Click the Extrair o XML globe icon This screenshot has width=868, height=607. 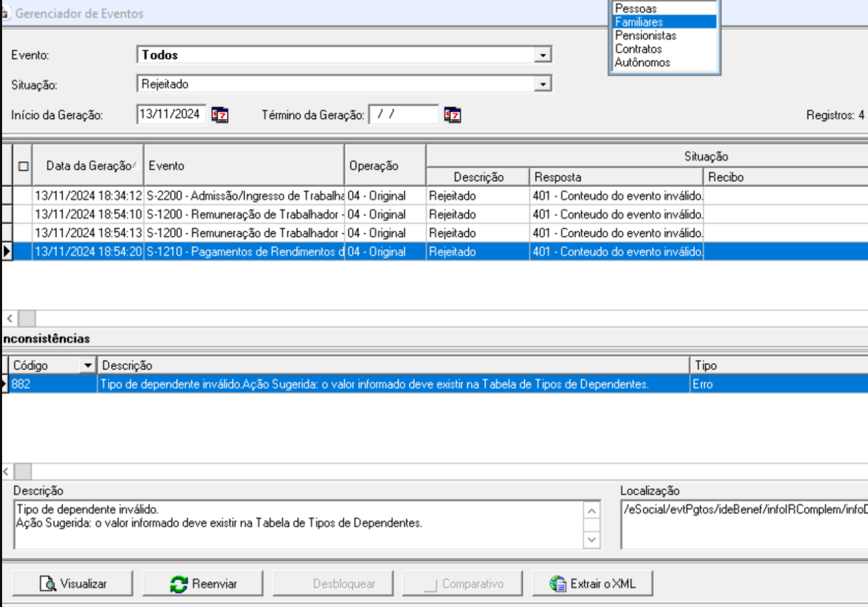pyautogui.click(x=558, y=584)
